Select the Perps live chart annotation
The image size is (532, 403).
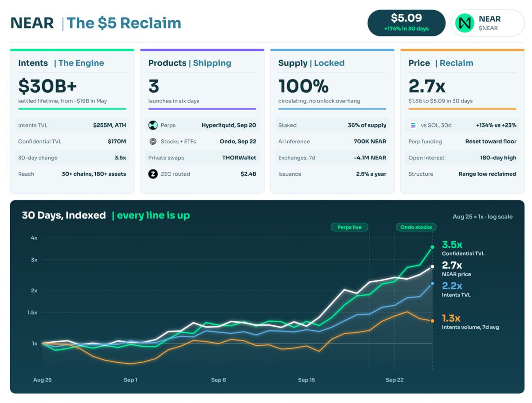coord(349,227)
